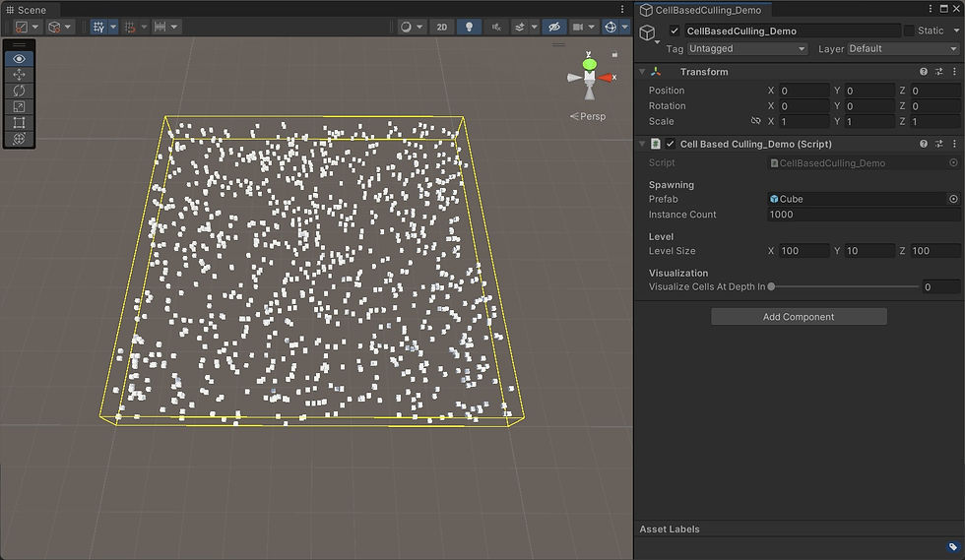Open the Layer Default dropdown
This screenshot has height=560, width=965.
click(904, 48)
